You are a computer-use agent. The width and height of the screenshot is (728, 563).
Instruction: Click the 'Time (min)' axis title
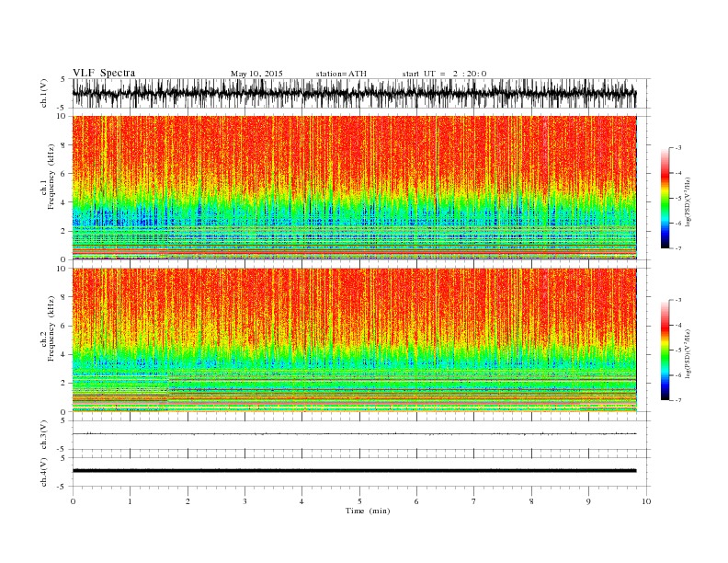[x=368, y=511]
